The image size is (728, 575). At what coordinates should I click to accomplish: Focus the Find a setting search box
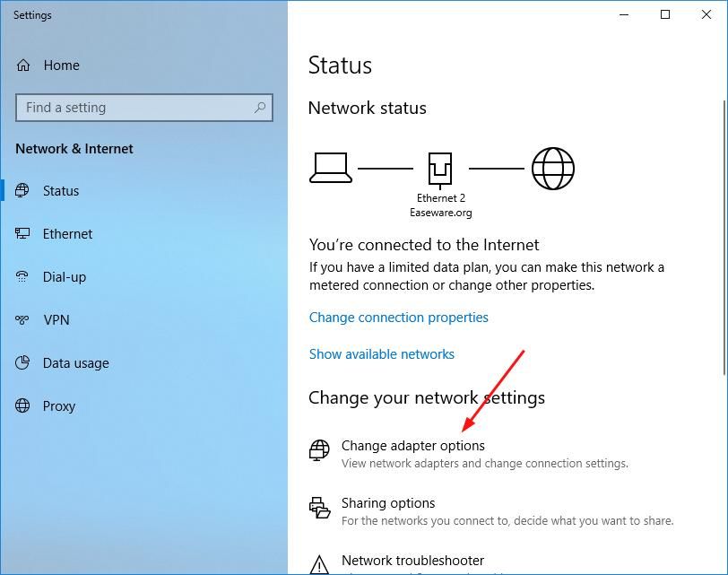[x=134, y=108]
